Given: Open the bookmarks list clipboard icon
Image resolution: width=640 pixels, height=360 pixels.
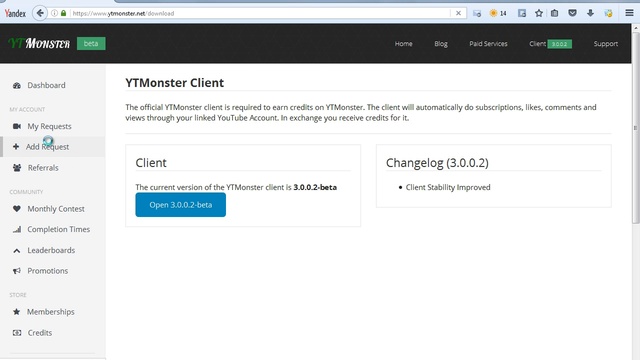Looking at the screenshot, I should (x=554, y=13).
